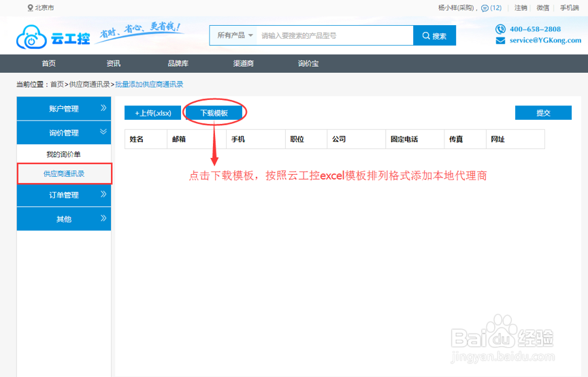Select 我的询价单 in the sidebar
The width and height of the screenshot is (588, 377).
64,154
